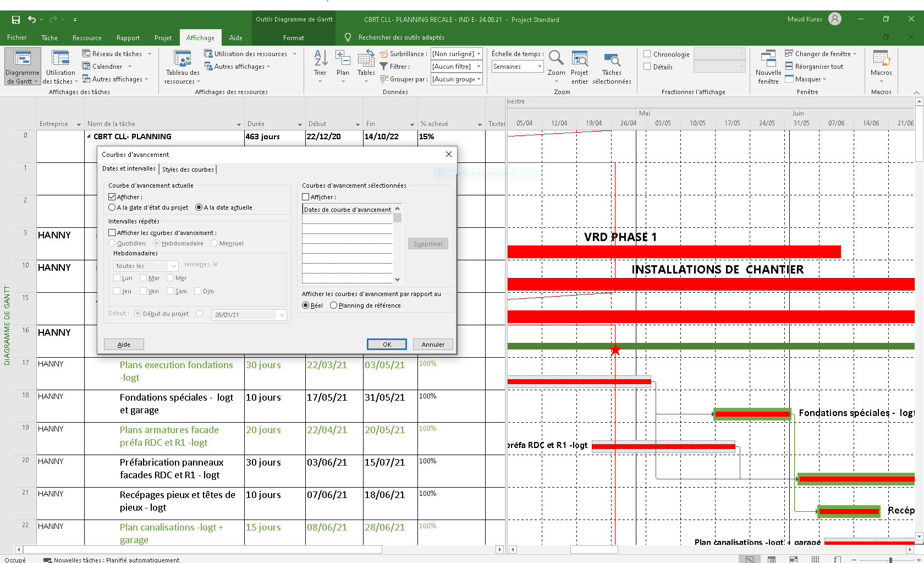Open the Filtrer [Aucun filtre] dropdown
924x563 pixels.
479,67
